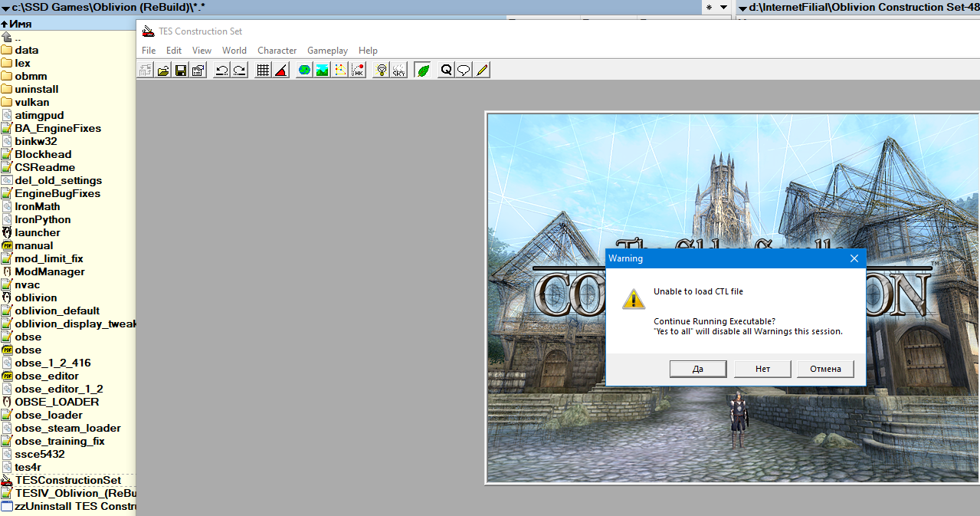Redo the action via toolbar
The width and height of the screenshot is (980, 516).
coord(239,71)
